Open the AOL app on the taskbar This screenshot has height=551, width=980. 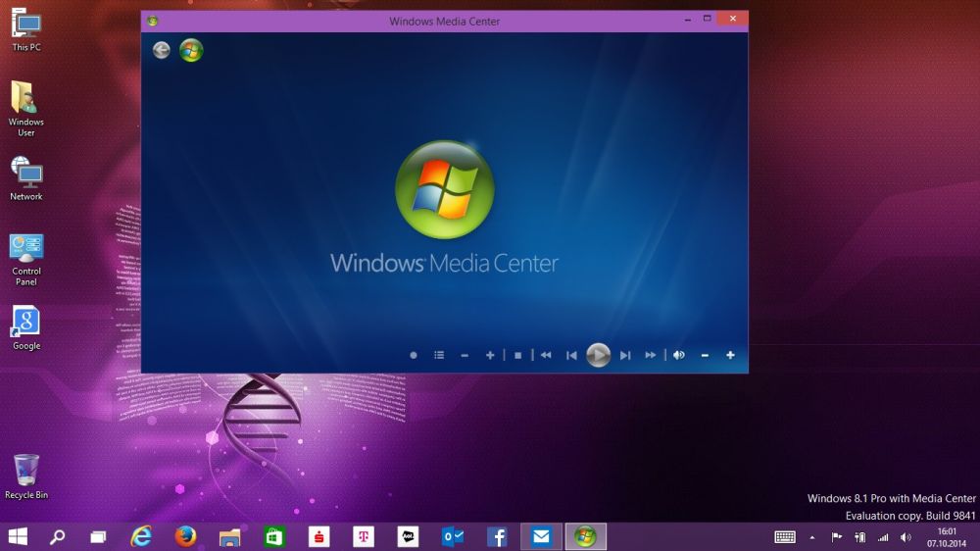pyautogui.click(x=408, y=536)
